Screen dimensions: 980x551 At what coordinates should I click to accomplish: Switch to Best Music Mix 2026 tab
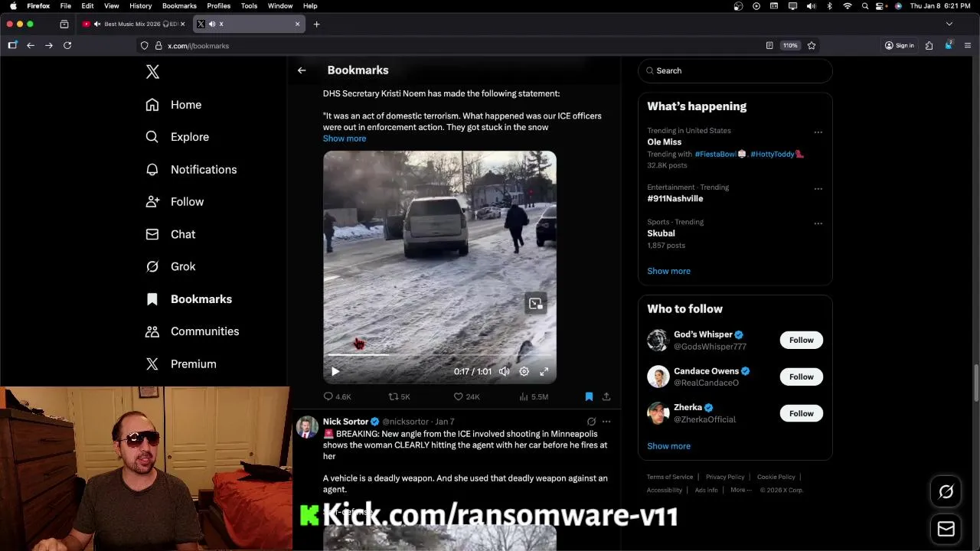pos(134,24)
